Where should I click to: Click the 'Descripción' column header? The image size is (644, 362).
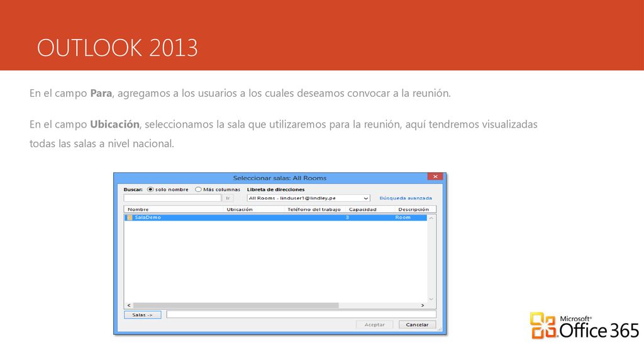click(x=414, y=209)
